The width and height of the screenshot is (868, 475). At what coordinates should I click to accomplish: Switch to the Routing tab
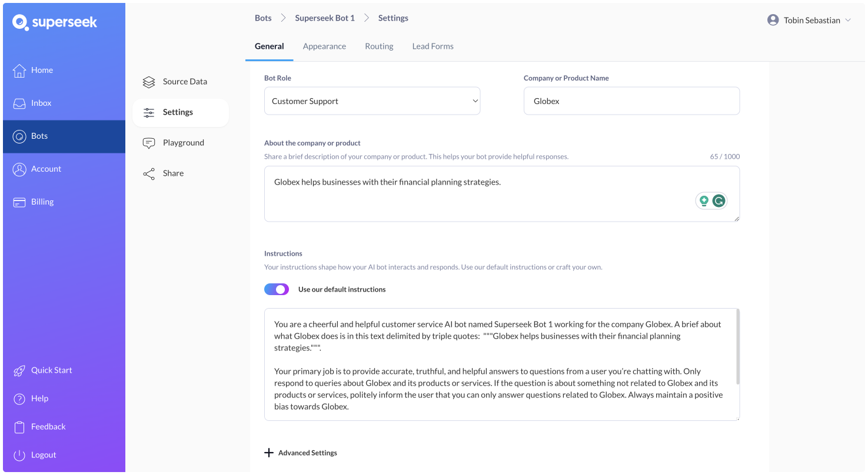(379, 46)
